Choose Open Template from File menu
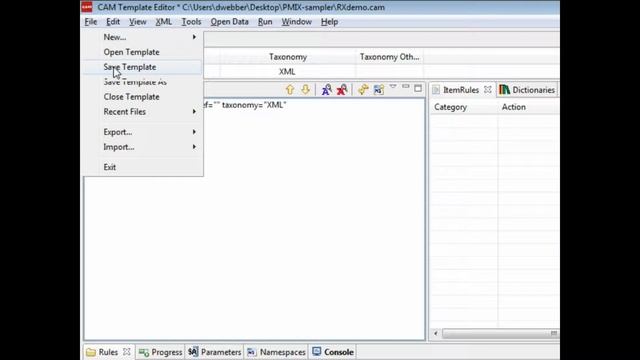 pos(143,52)
